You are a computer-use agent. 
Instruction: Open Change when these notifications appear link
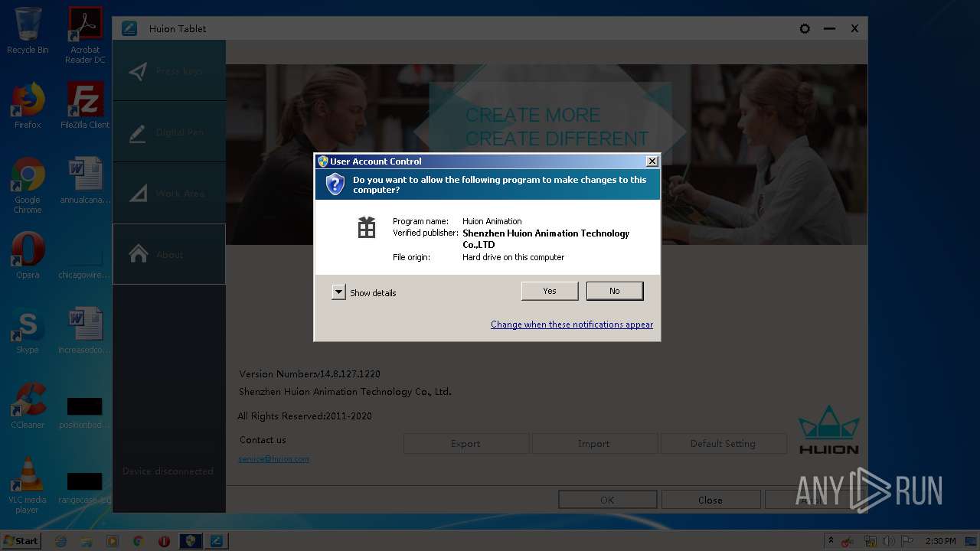572,324
